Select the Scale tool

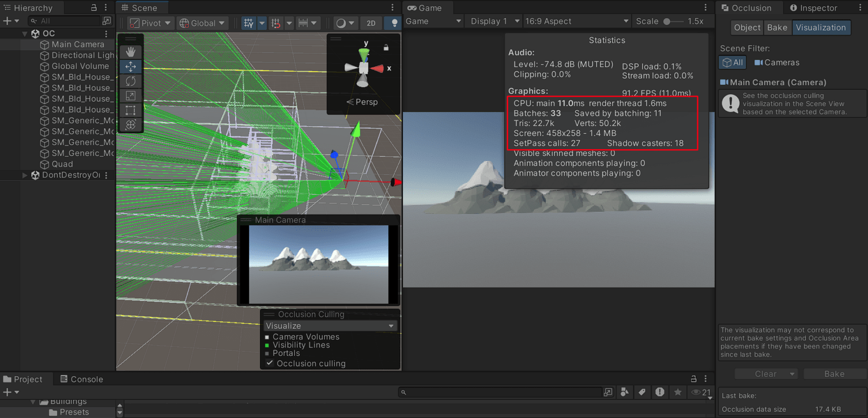(131, 95)
